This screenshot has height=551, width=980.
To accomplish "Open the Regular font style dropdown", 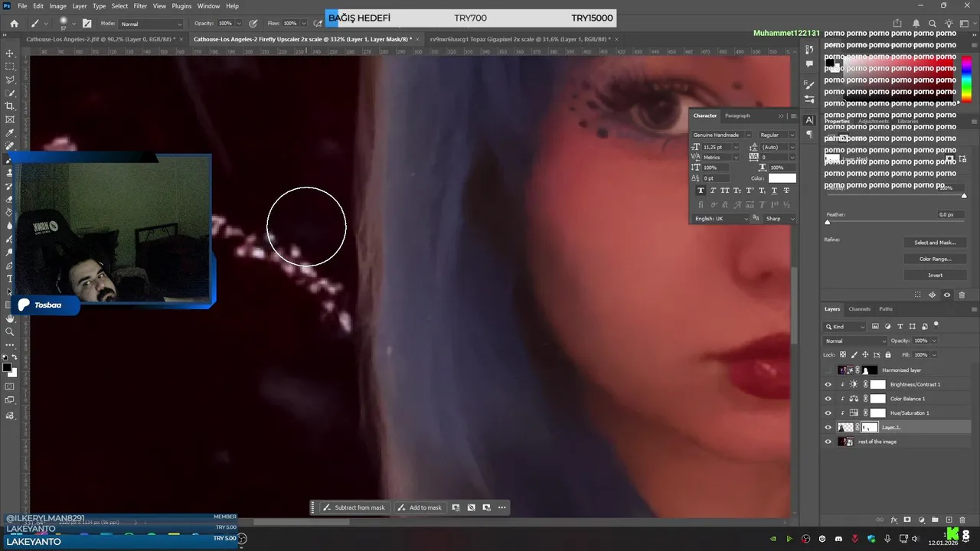I will [777, 135].
